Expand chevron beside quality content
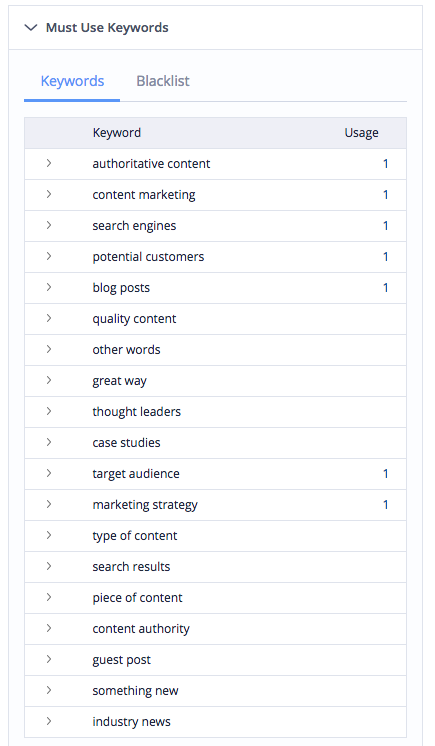435x746 pixels. tap(49, 318)
